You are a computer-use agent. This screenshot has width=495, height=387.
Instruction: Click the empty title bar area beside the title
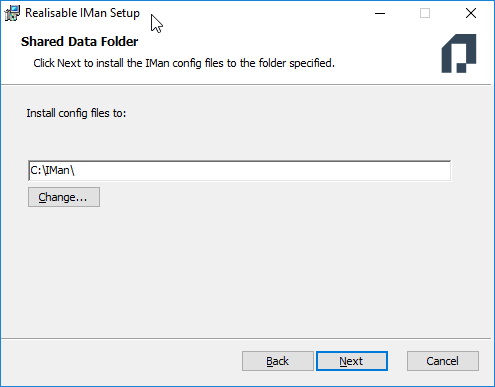click(x=260, y=13)
